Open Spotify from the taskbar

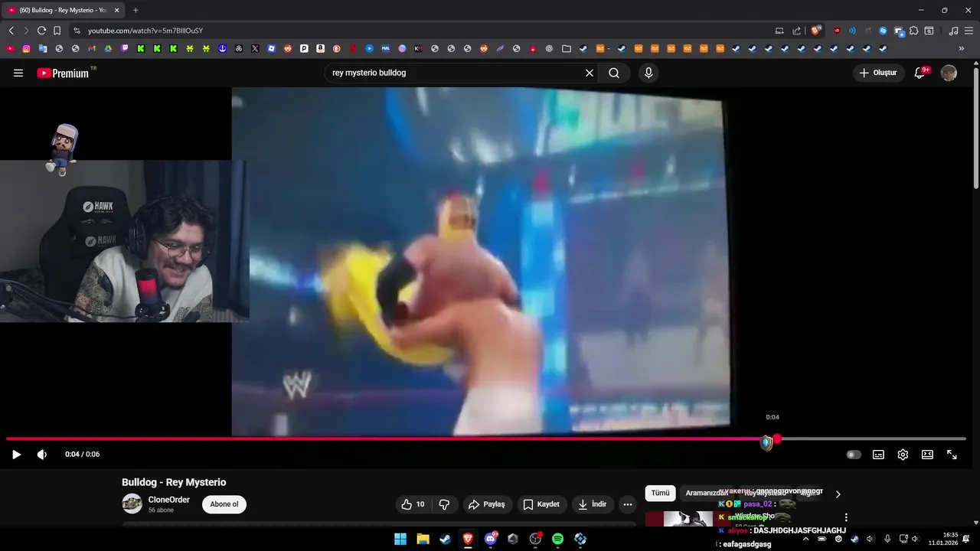coord(557,539)
